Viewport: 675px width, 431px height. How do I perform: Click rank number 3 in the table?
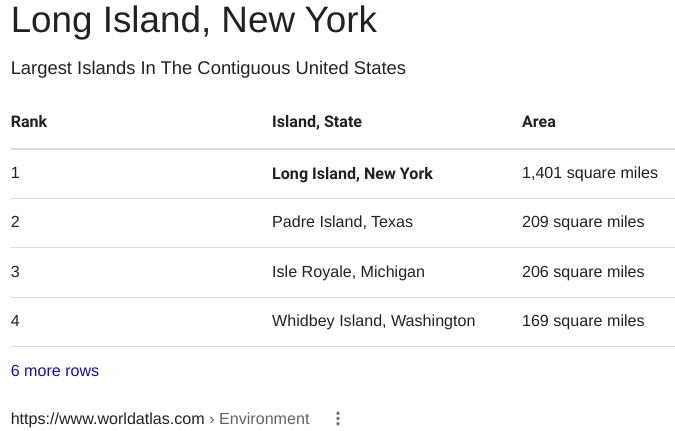click(x=15, y=272)
